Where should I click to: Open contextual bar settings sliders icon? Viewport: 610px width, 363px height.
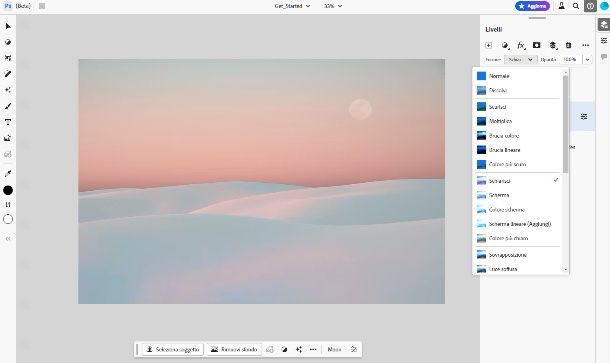click(354, 349)
